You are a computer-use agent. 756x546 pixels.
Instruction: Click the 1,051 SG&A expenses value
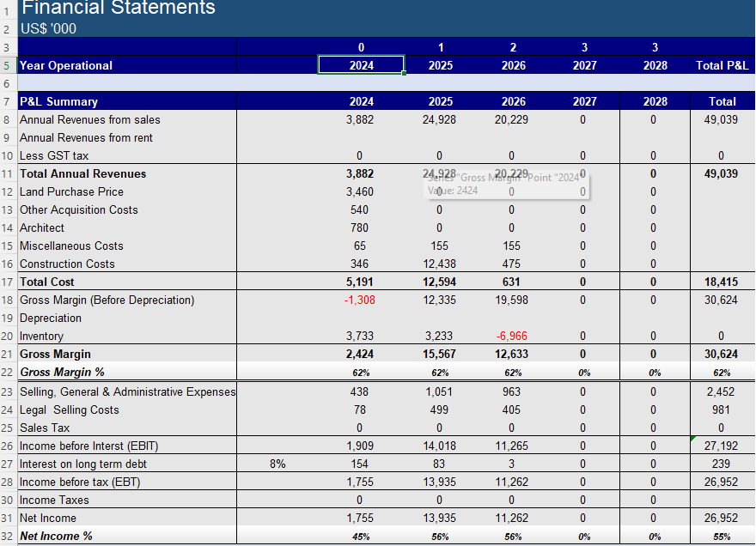point(439,391)
